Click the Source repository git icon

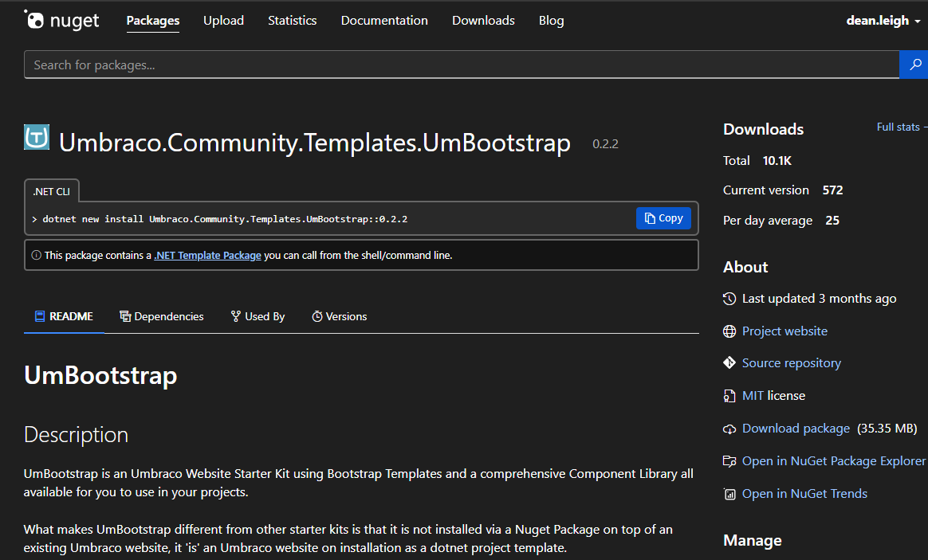(729, 363)
